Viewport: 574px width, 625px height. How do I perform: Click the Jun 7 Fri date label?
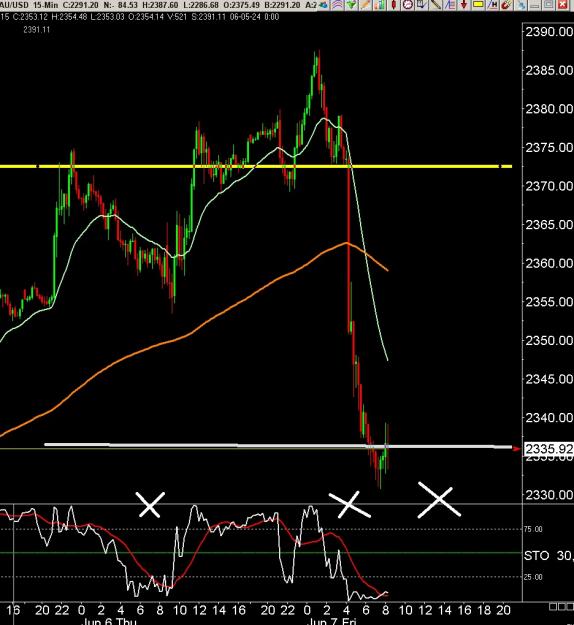tap(332, 621)
